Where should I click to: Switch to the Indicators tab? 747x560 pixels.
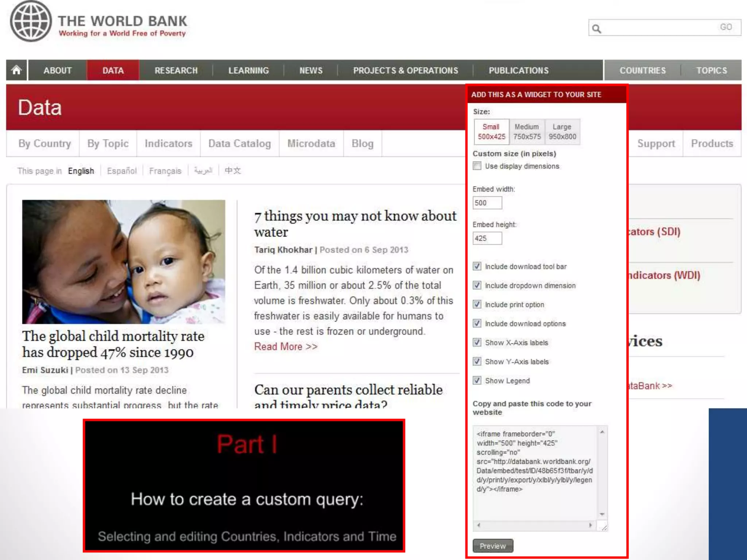tap(168, 143)
